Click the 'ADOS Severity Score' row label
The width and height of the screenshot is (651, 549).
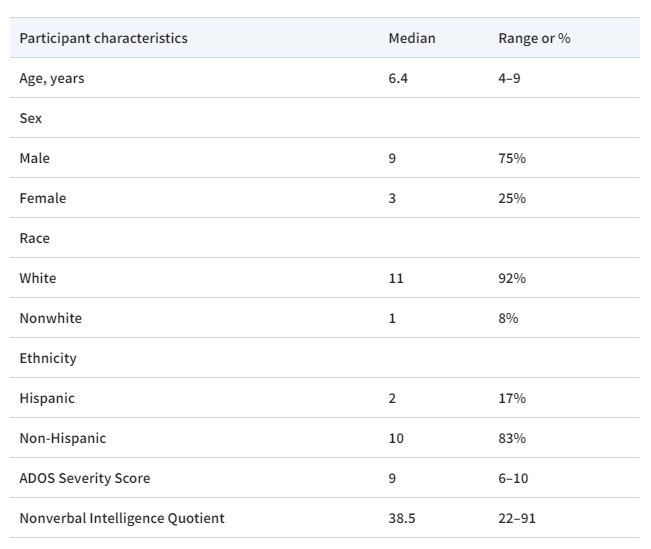point(84,478)
